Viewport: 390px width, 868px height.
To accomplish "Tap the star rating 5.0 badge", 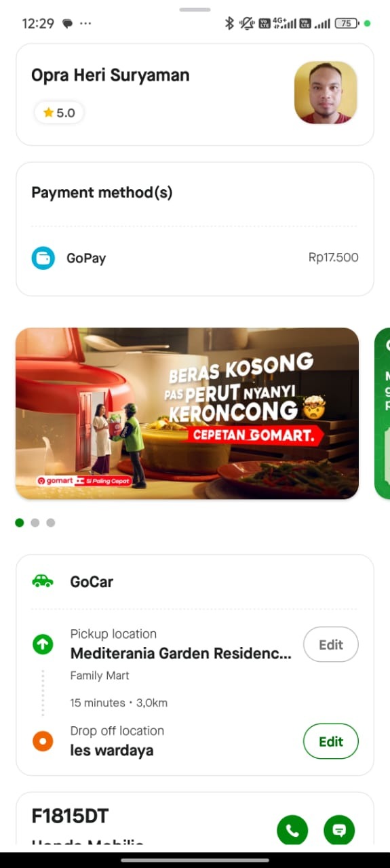I will [x=59, y=113].
